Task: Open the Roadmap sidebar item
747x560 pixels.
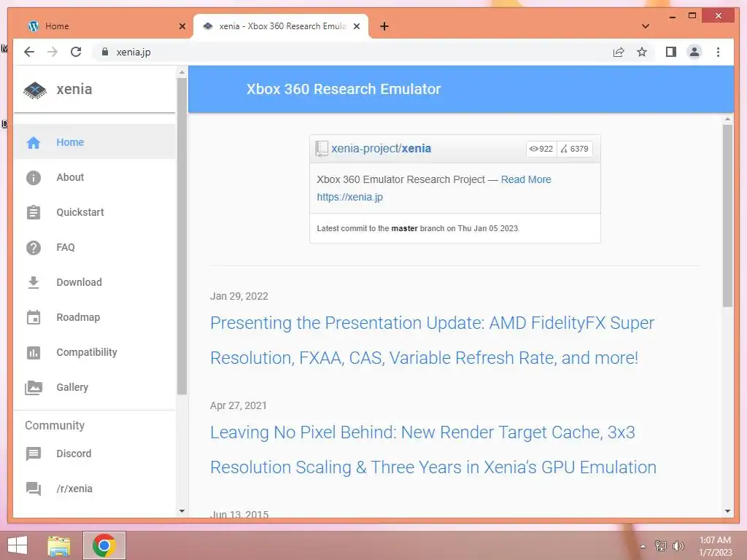Action: [x=94, y=318]
